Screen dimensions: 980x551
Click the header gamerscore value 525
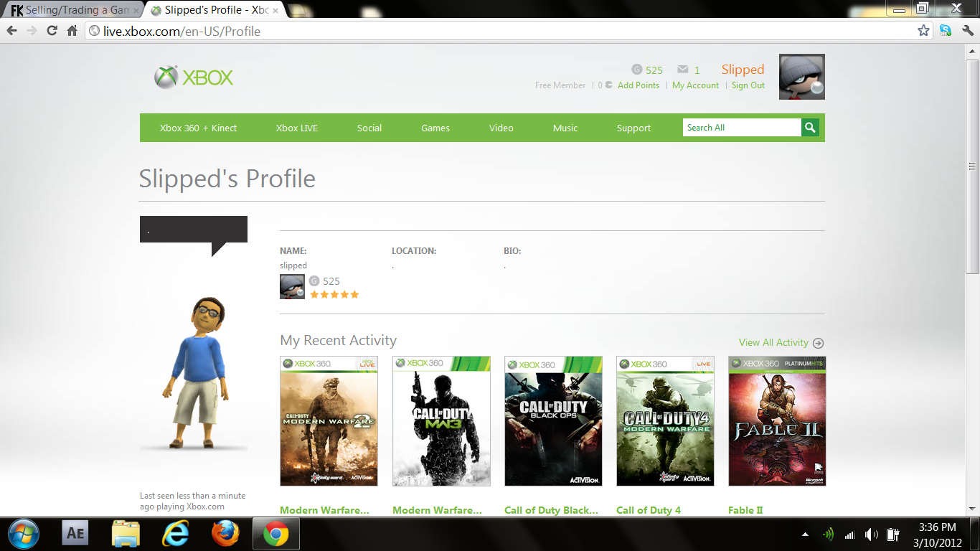[x=654, y=70]
